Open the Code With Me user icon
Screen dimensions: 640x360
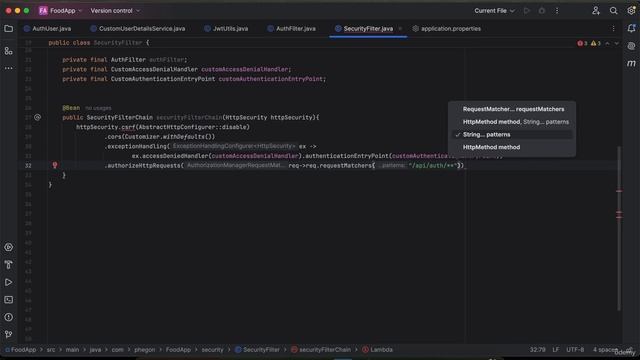(596, 11)
